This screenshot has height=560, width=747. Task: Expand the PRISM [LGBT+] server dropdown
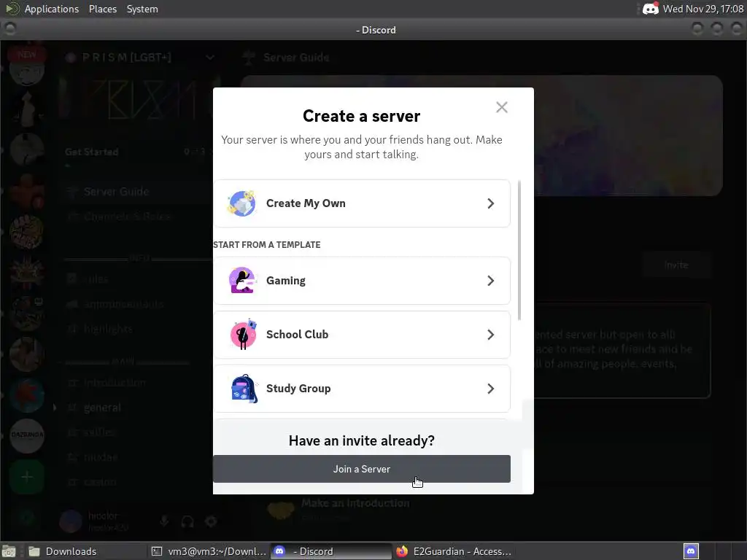209,58
